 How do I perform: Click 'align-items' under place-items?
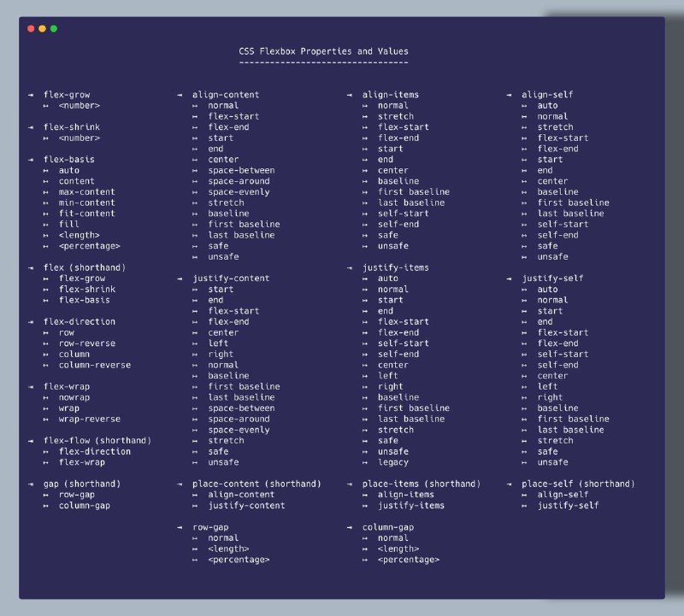[405, 495]
